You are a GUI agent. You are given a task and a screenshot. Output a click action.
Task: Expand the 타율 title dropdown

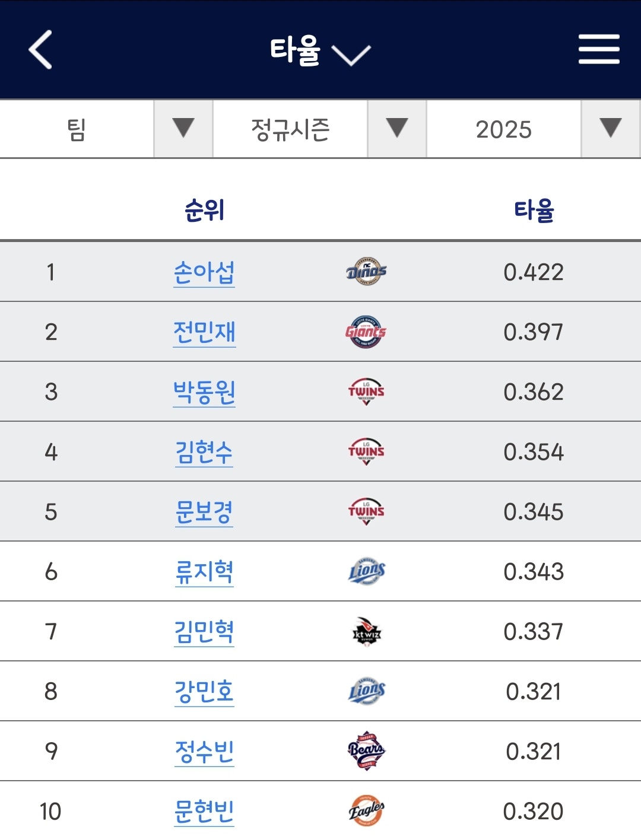pyautogui.click(x=320, y=51)
